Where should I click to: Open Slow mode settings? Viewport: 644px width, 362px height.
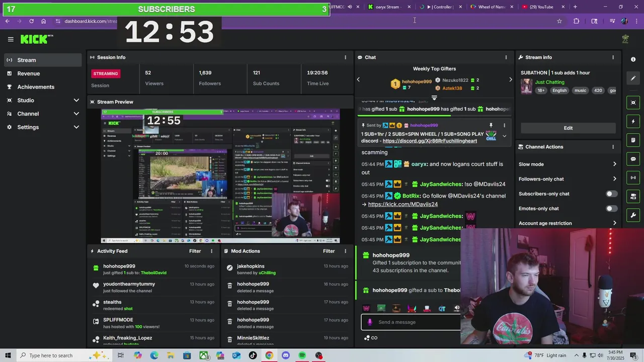pyautogui.click(x=568, y=164)
